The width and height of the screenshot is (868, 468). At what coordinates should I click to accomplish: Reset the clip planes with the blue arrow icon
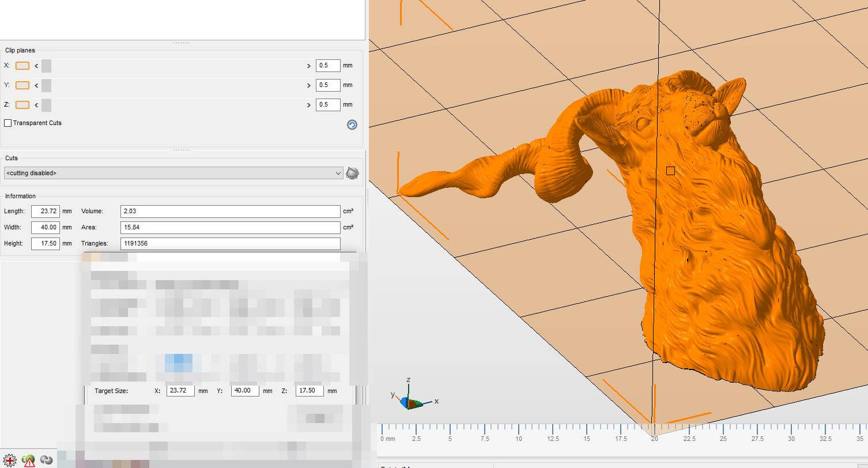(x=352, y=124)
